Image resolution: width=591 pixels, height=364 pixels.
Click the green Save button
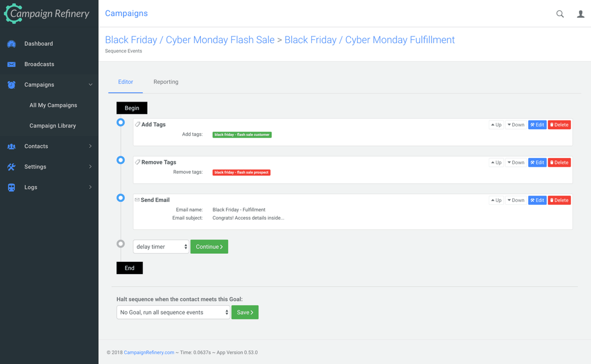coord(245,313)
